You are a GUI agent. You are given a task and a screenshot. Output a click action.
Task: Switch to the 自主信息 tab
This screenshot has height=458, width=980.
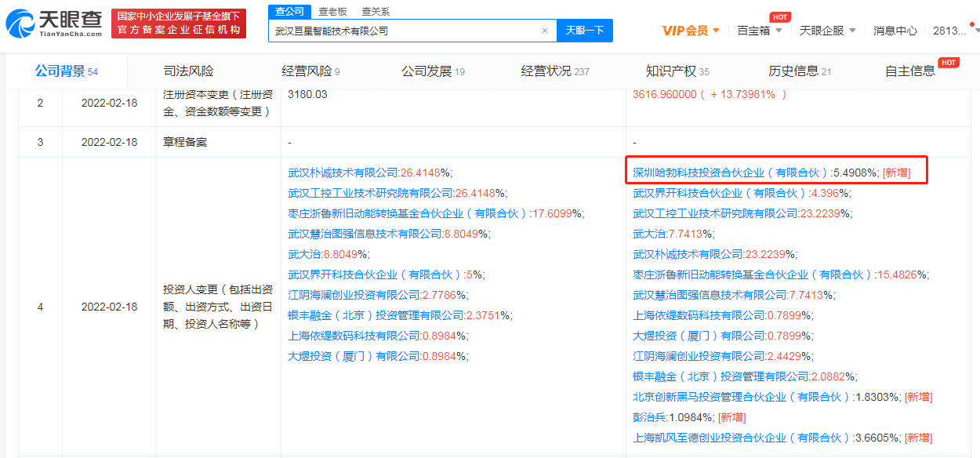(910, 71)
